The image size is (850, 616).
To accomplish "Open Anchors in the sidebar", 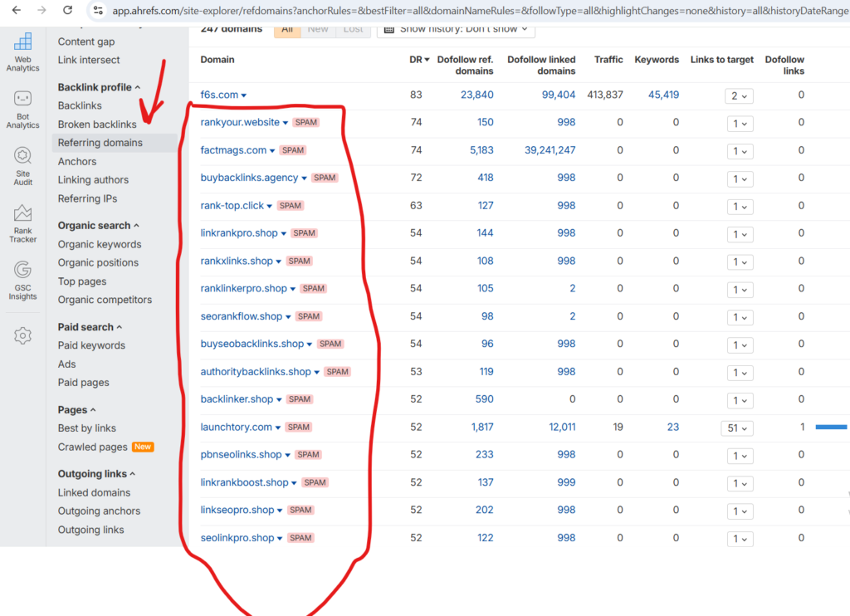I will (77, 162).
